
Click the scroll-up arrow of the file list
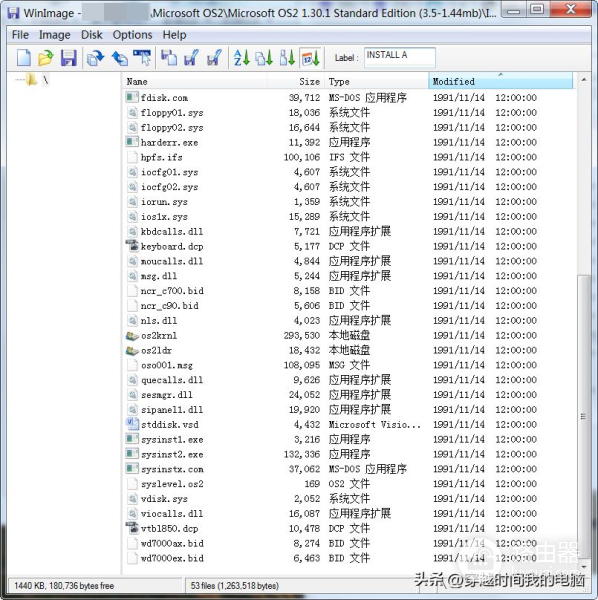click(x=583, y=80)
